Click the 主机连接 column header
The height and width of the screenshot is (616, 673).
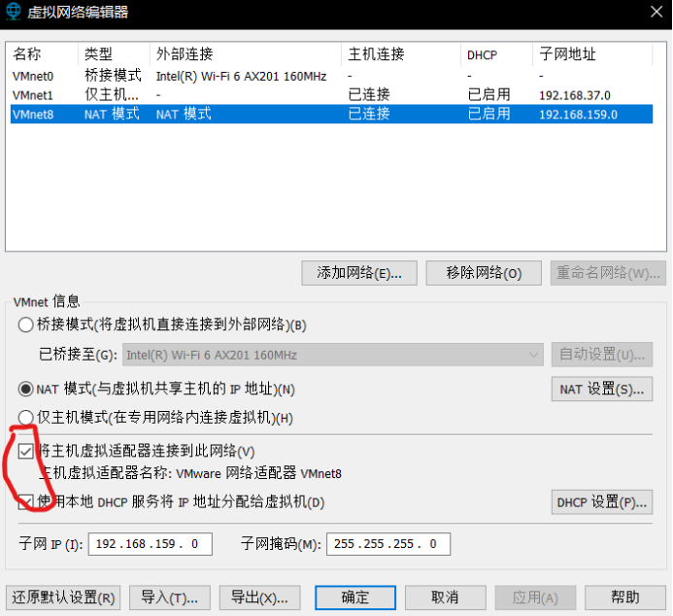click(402, 54)
